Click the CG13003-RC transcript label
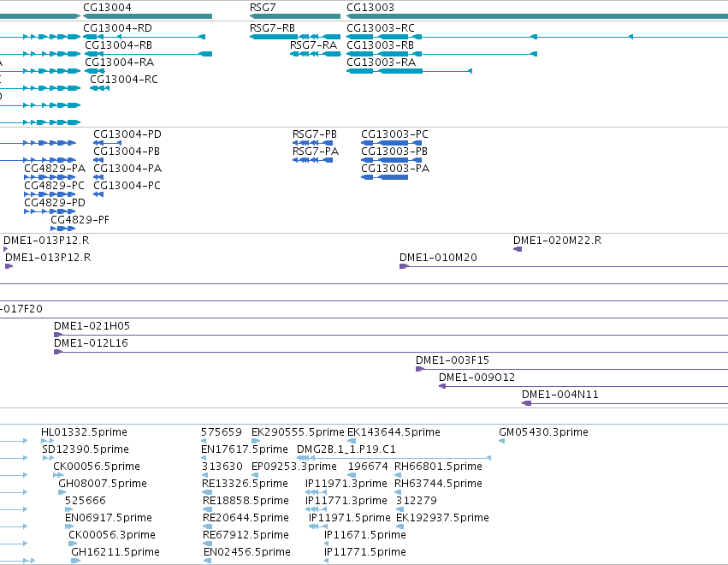 (x=381, y=28)
